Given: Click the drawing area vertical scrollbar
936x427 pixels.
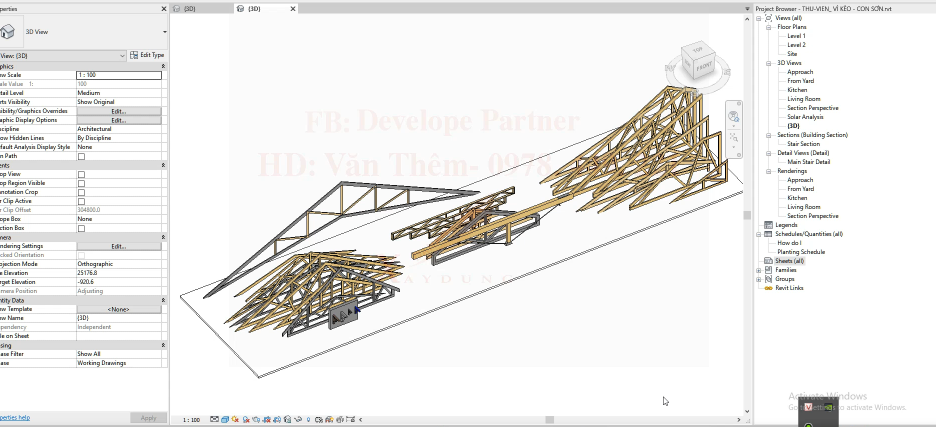Looking at the screenshot, I should tap(747, 214).
